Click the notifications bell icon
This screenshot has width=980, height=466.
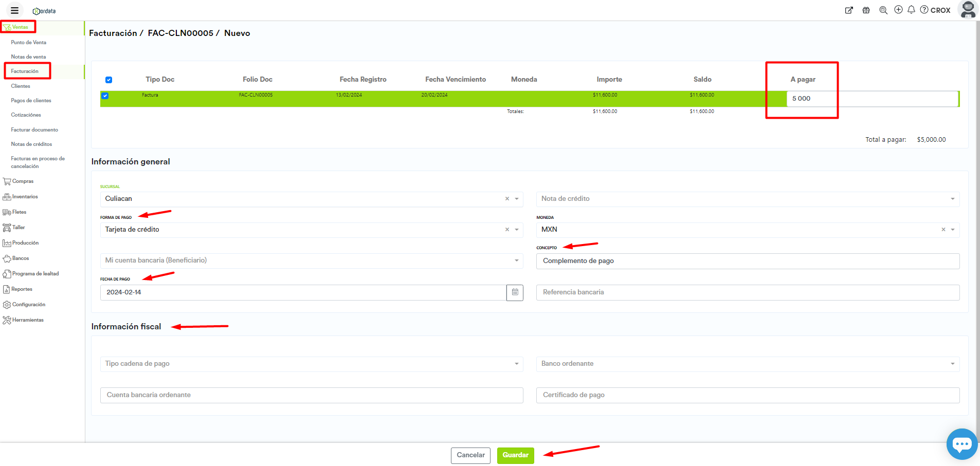pos(911,10)
